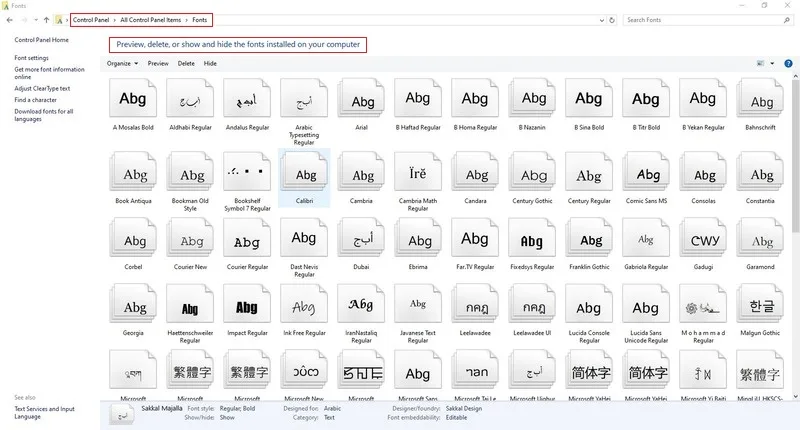Select the Arial font icon

coord(361,98)
